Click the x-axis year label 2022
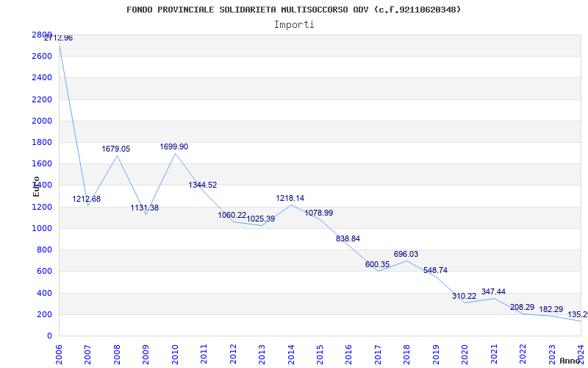 pyautogui.click(x=523, y=355)
